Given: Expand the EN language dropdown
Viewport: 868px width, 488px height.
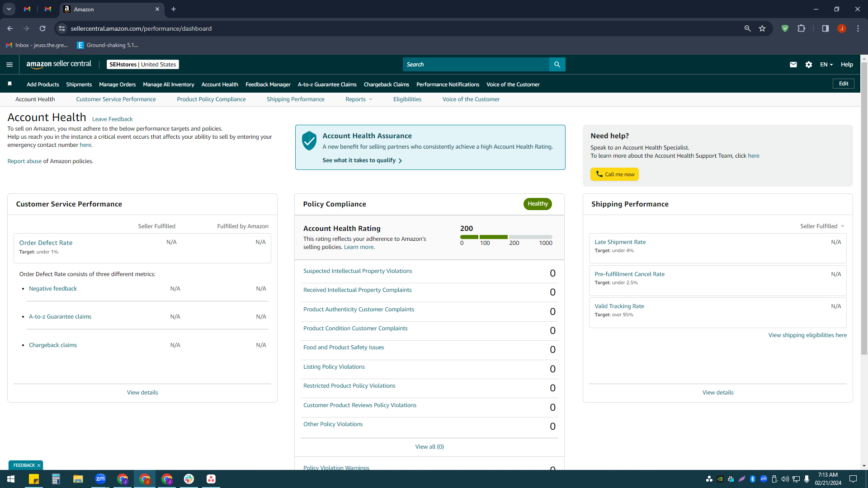Looking at the screenshot, I should point(826,65).
